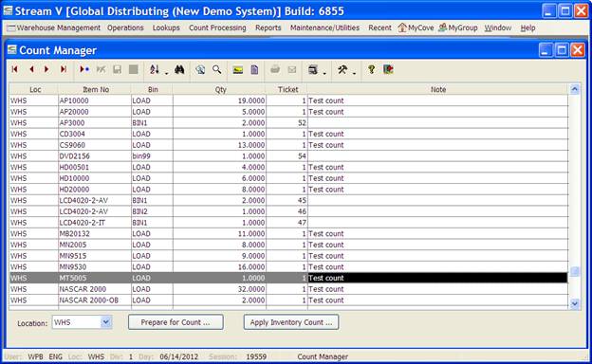592x364 pixels.
Task: Select item NASCAR 2000-OB cell
Action: click(95, 300)
